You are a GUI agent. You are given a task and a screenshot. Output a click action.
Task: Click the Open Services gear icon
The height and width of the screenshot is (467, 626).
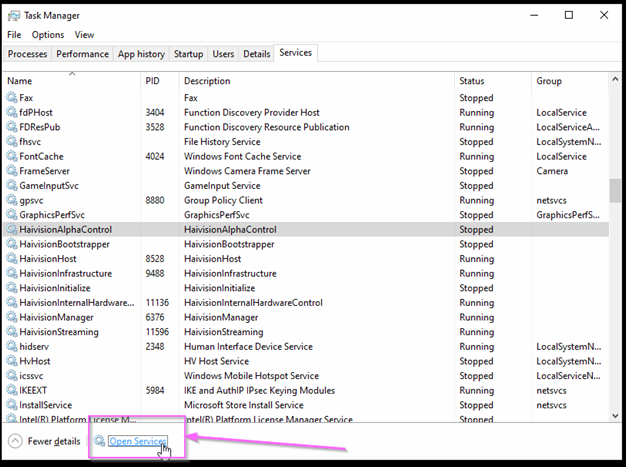tap(100, 441)
